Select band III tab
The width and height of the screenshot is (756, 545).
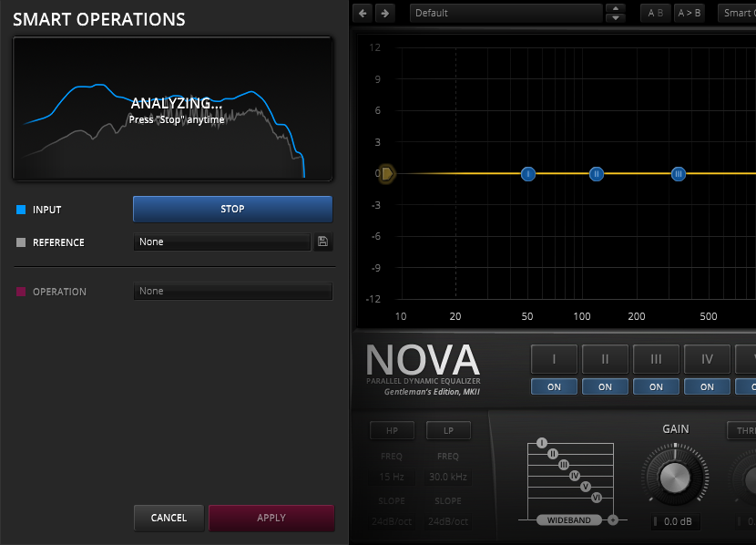(656, 359)
